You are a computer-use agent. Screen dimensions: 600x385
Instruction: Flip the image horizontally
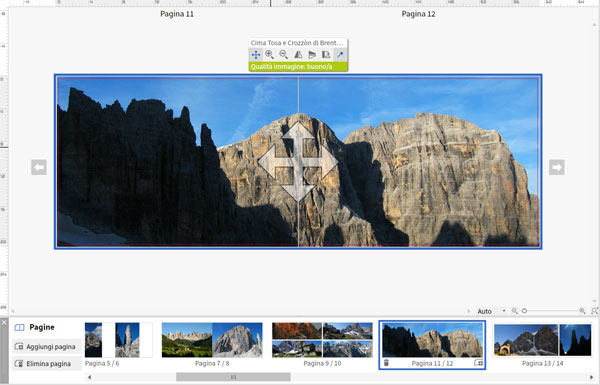point(298,55)
